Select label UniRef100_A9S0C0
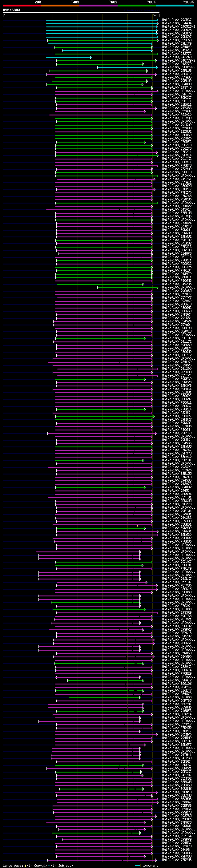 coord(177,115)
